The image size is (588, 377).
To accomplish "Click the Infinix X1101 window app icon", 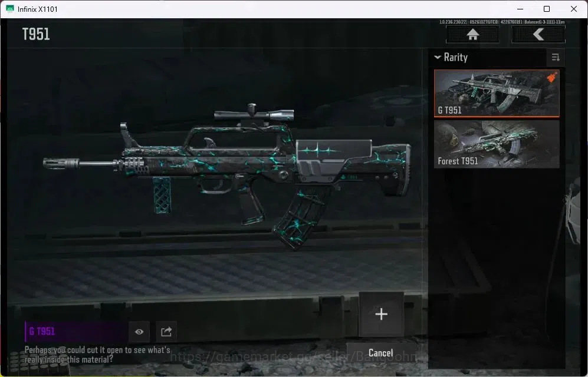I will [x=10, y=9].
